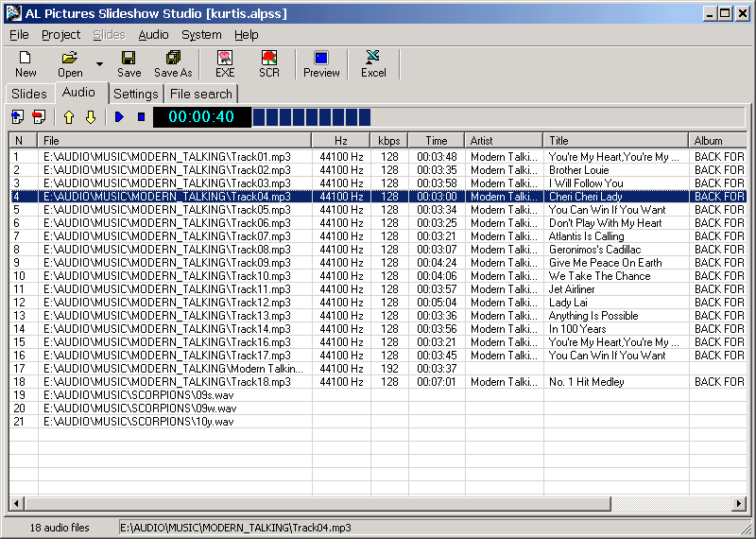The width and height of the screenshot is (756, 539).
Task: Click the Artist column header
Action: coord(504,141)
